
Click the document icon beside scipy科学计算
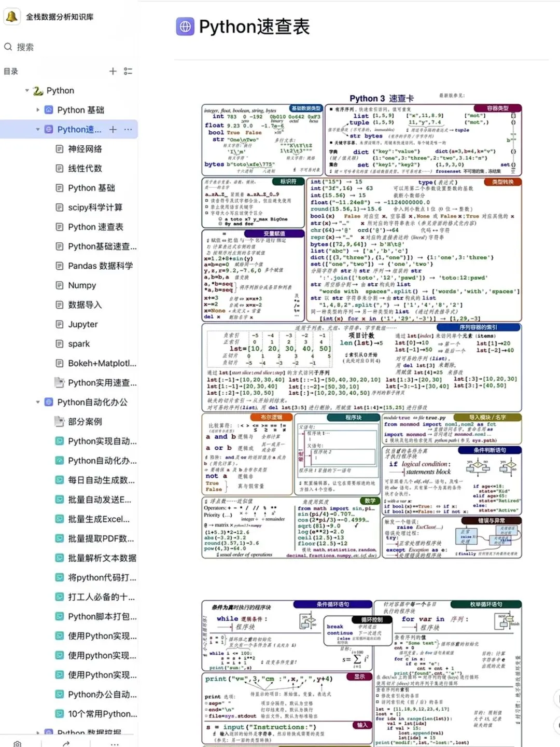point(60,208)
